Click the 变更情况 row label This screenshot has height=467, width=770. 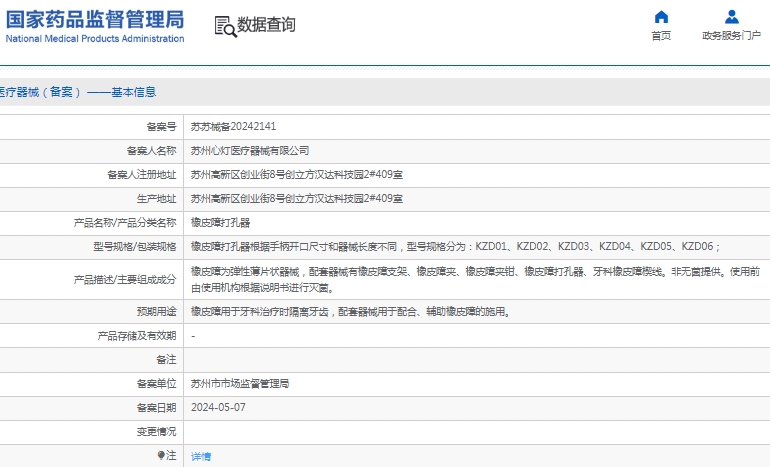[157, 432]
